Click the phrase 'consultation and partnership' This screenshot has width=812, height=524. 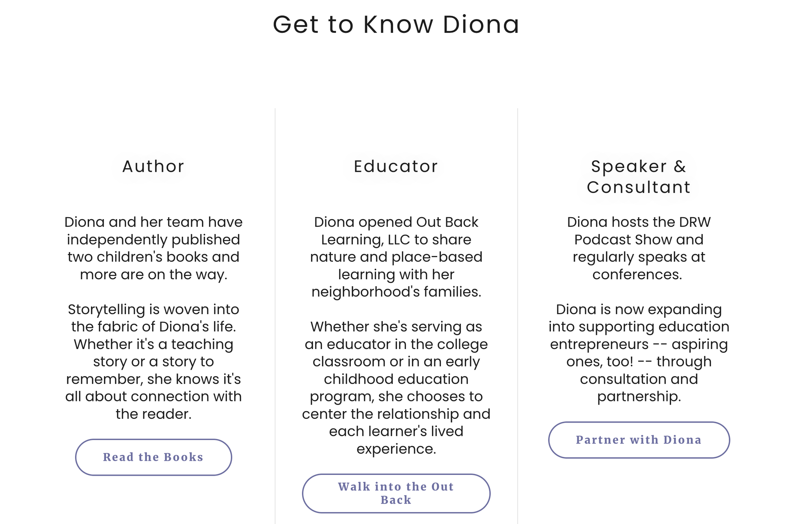[x=639, y=388]
